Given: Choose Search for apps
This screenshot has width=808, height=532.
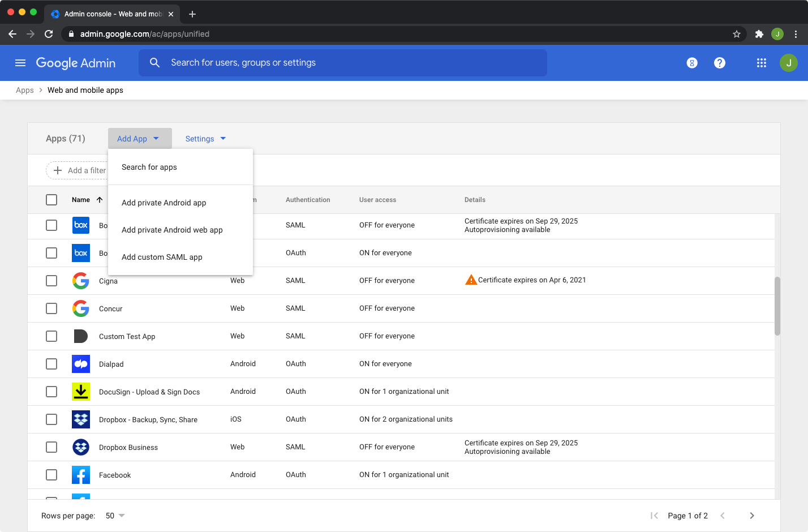Looking at the screenshot, I should pos(180,167).
